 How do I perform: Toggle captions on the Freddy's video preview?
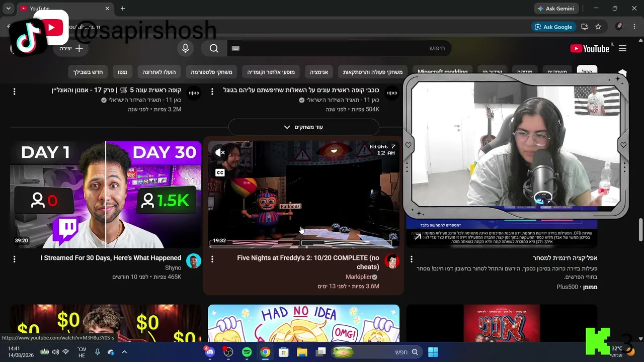pos(220,173)
